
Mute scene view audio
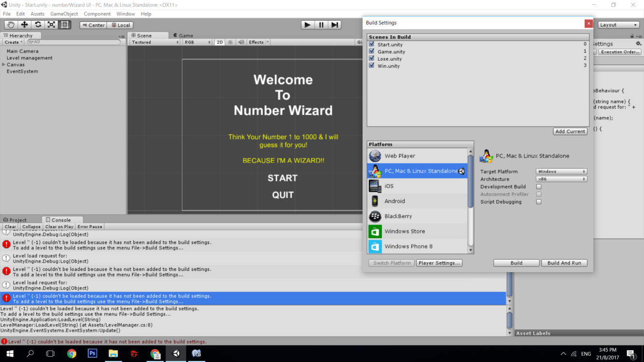coord(241,42)
